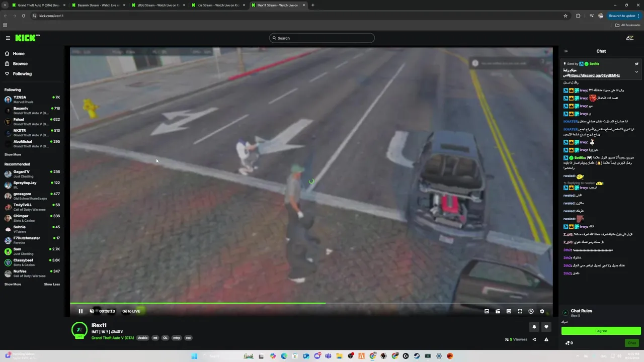Open the Home sidebar item
The image size is (644, 362).
[19, 54]
